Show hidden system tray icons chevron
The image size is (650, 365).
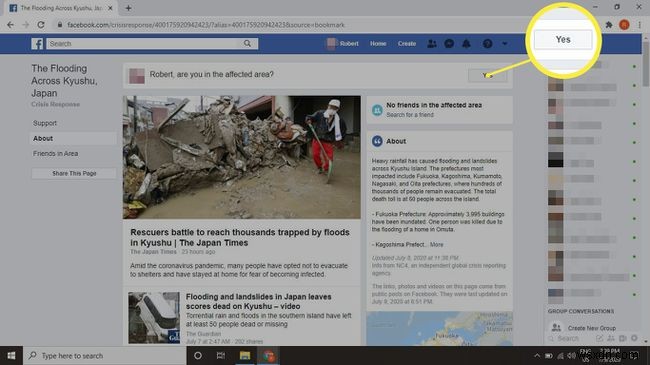(x=537, y=356)
